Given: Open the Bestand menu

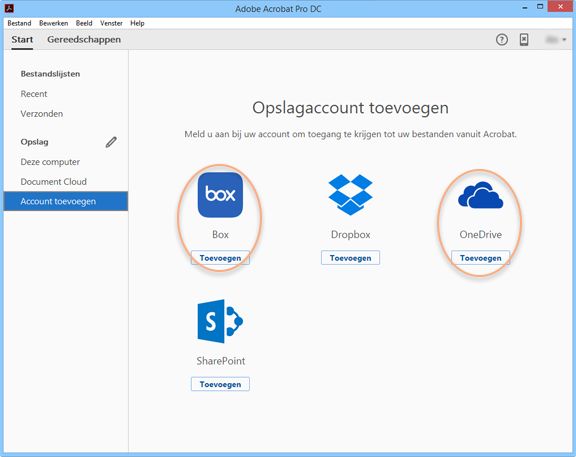Looking at the screenshot, I should point(19,23).
